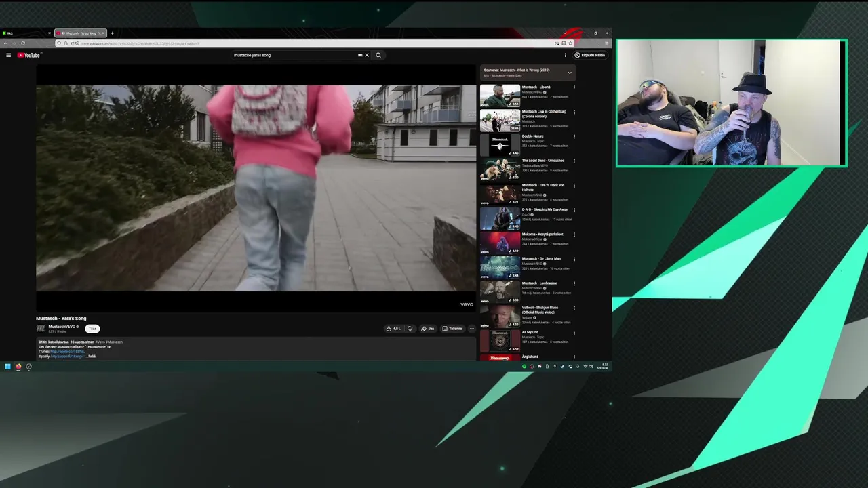Sign in with the Kirjaudu sisään button
The width and height of the screenshot is (868, 488).
point(590,55)
